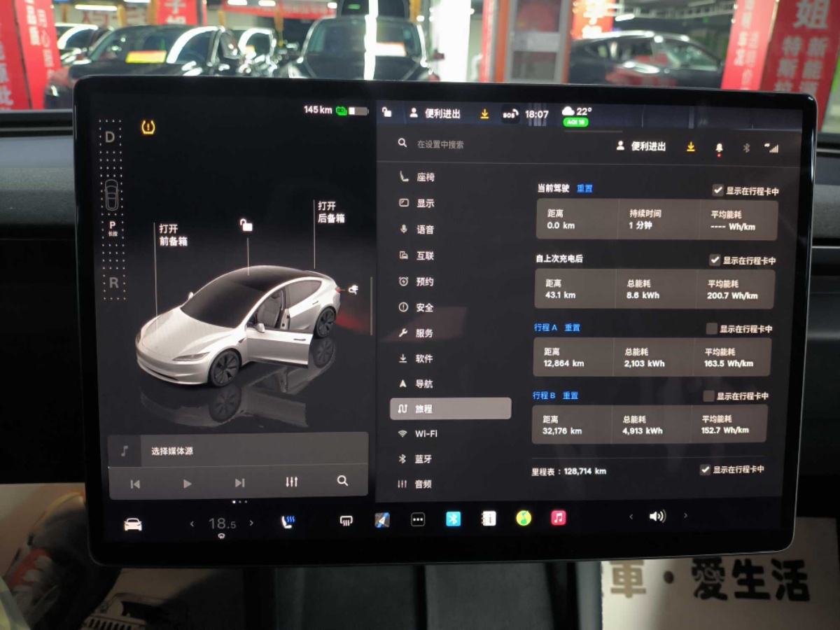Image resolution: width=840 pixels, height=630 pixels.
Task: Open vehicle controls with the car icon
Action: click(x=133, y=524)
